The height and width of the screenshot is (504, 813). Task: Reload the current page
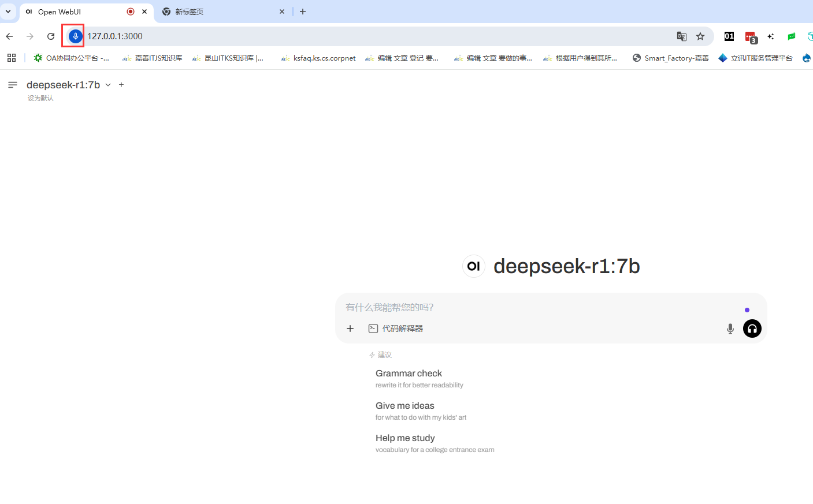pos(51,36)
